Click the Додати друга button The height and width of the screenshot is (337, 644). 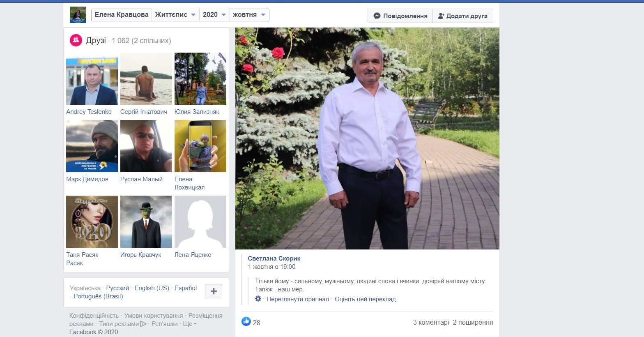pyautogui.click(x=462, y=16)
